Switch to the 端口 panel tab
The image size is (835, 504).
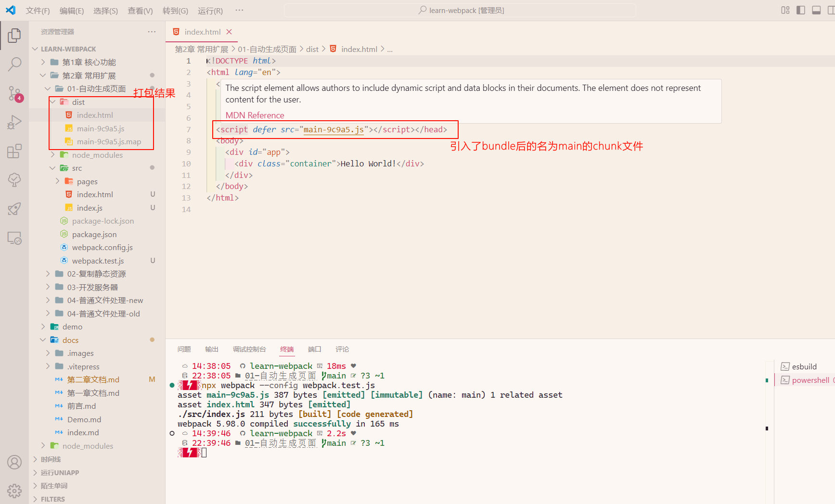315,349
